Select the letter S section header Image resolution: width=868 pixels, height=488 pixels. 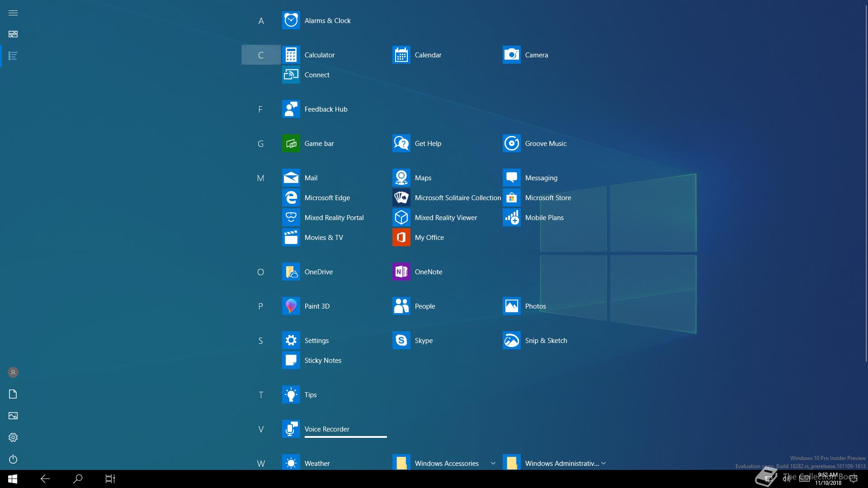click(261, 341)
